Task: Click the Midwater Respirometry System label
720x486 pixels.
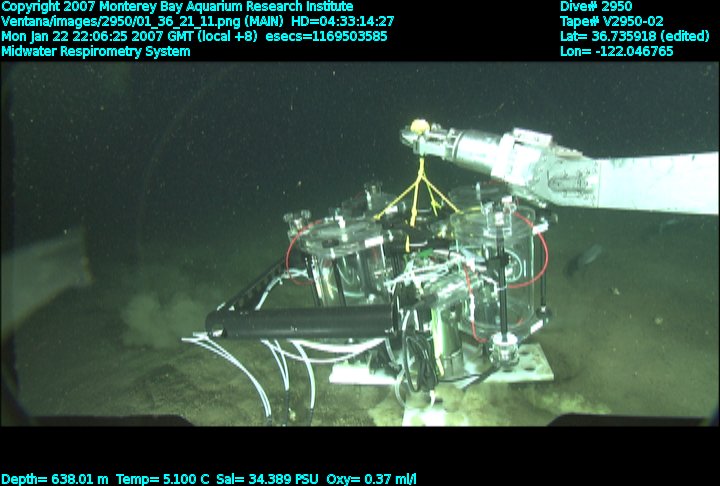Action: [96, 51]
